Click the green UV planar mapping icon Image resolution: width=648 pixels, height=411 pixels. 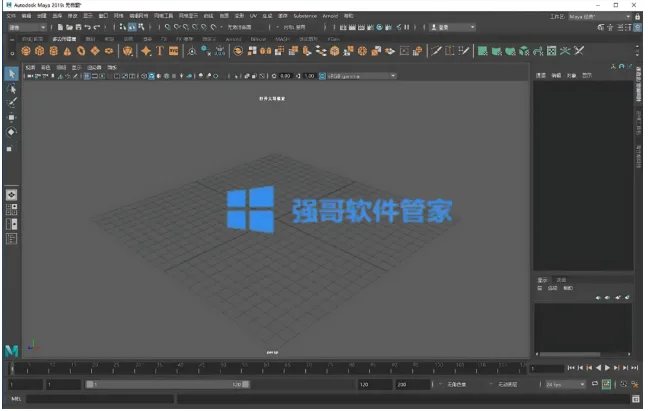click(x=482, y=51)
